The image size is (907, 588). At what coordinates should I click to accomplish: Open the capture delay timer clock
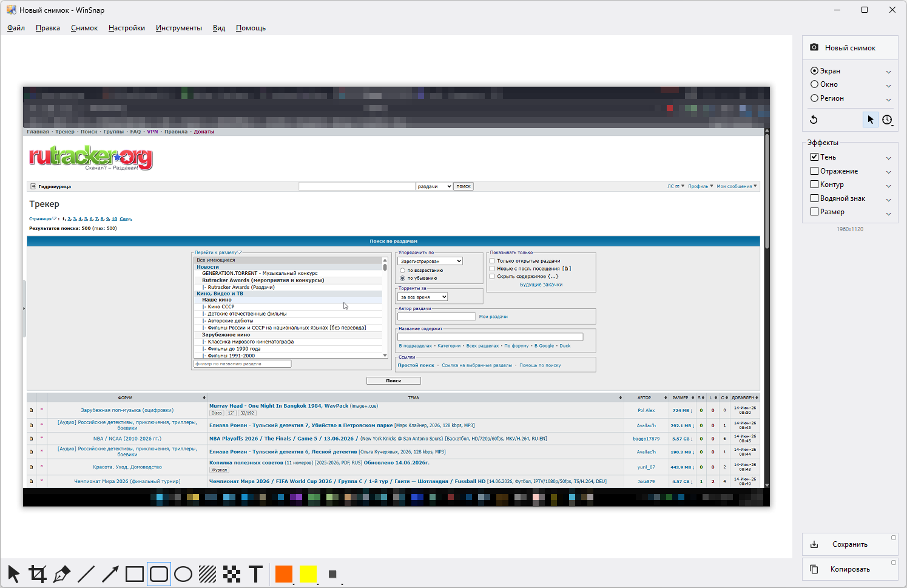888,120
